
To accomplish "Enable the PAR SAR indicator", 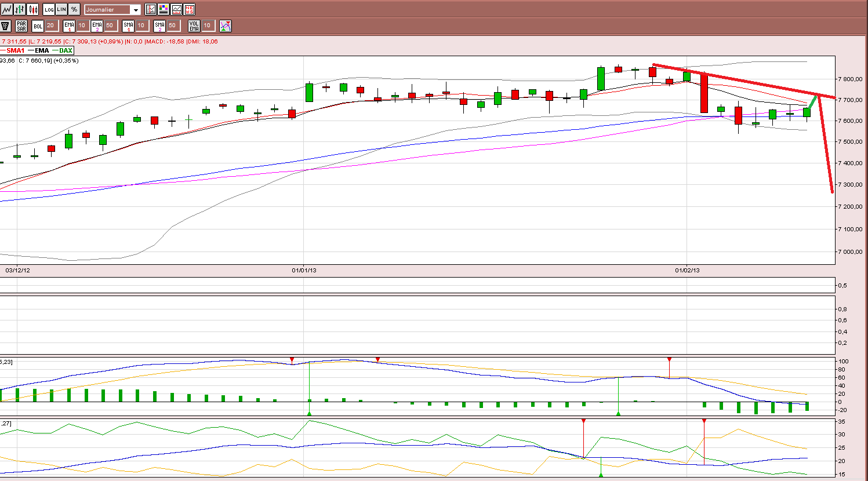I will click(x=21, y=25).
